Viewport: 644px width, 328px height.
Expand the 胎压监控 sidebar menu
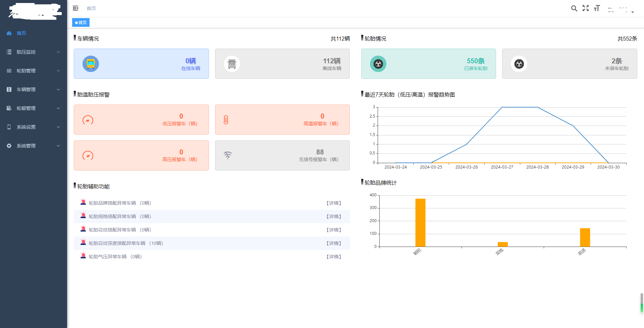(x=33, y=52)
